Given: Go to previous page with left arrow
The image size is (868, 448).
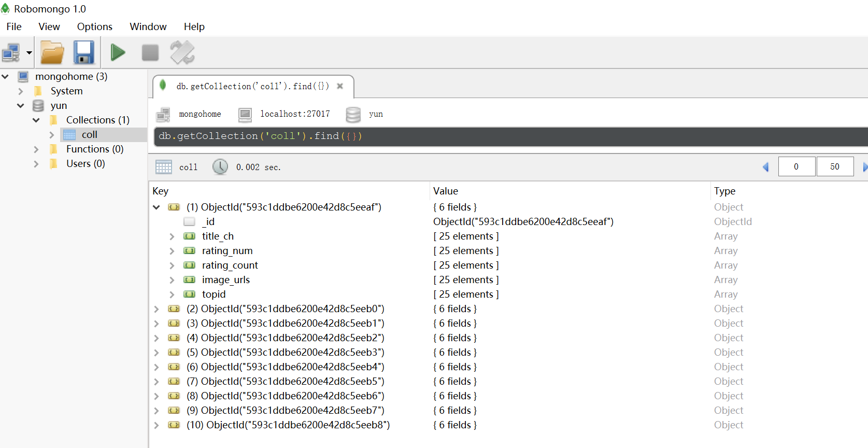Looking at the screenshot, I should [x=766, y=167].
